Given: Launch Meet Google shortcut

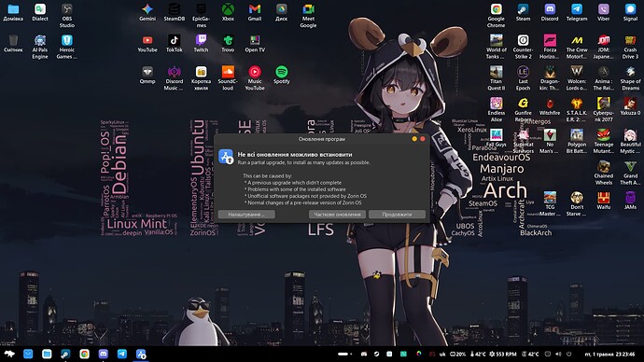Looking at the screenshot, I should pyautogui.click(x=308, y=15).
